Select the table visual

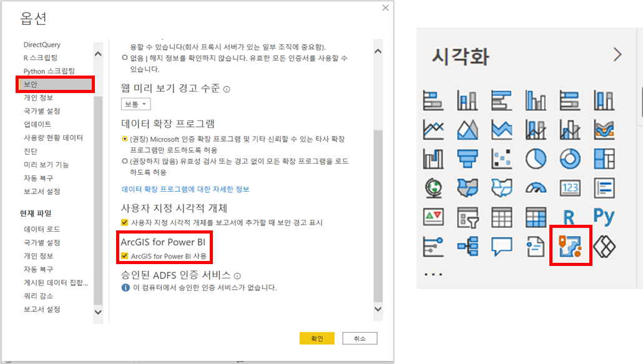click(x=501, y=217)
